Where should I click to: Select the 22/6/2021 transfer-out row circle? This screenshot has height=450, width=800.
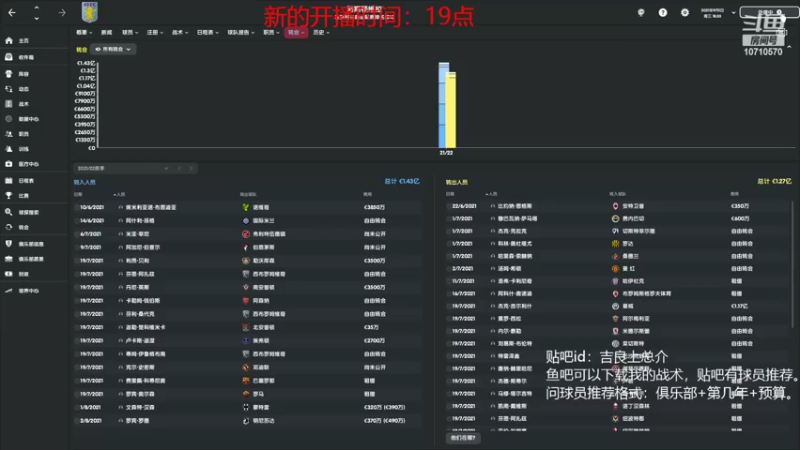448,206
